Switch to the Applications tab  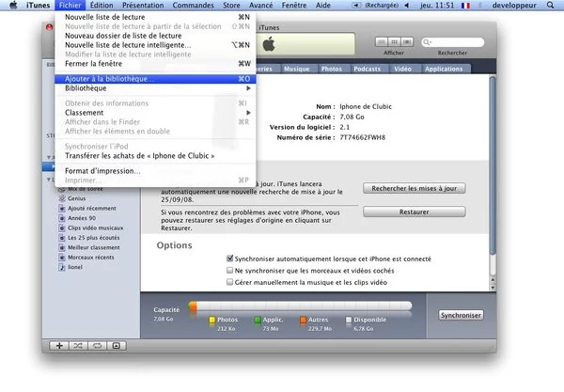tap(444, 69)
